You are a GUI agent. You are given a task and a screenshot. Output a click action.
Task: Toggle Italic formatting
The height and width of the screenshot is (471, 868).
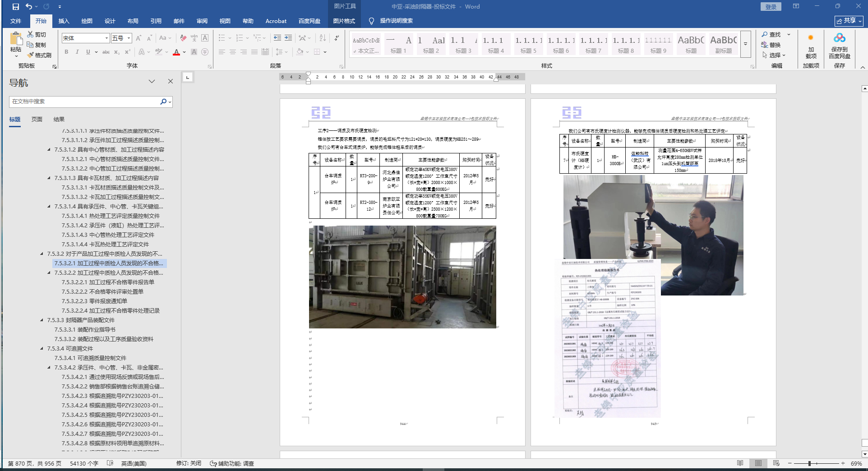(77, 52)
